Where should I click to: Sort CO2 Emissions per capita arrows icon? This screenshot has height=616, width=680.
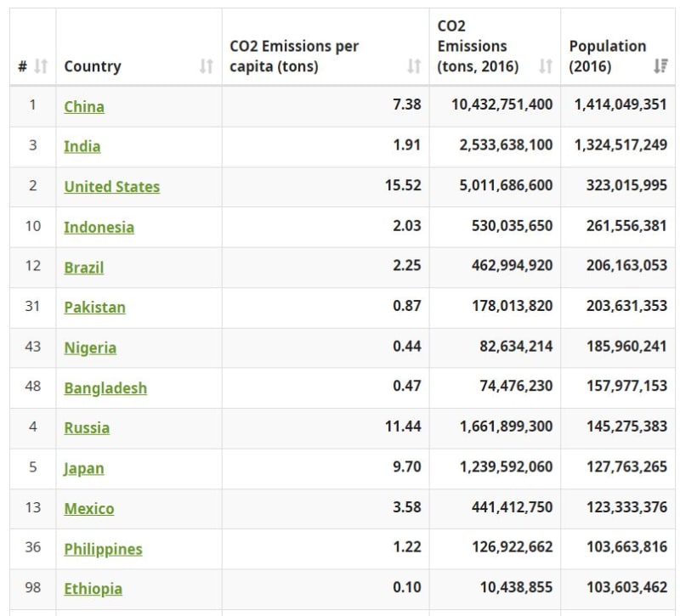(414, 66)
